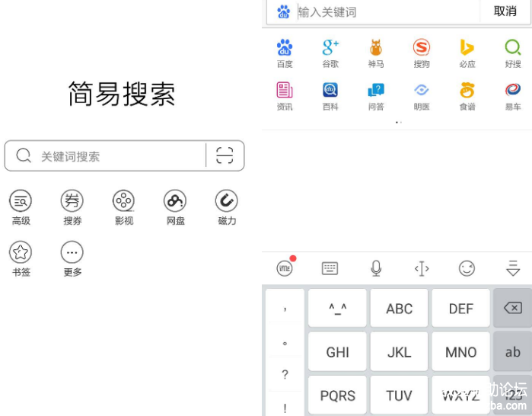This screenshot has width=532, height=416.
Task: Tap the JKL key
Action: click(399, 351)
